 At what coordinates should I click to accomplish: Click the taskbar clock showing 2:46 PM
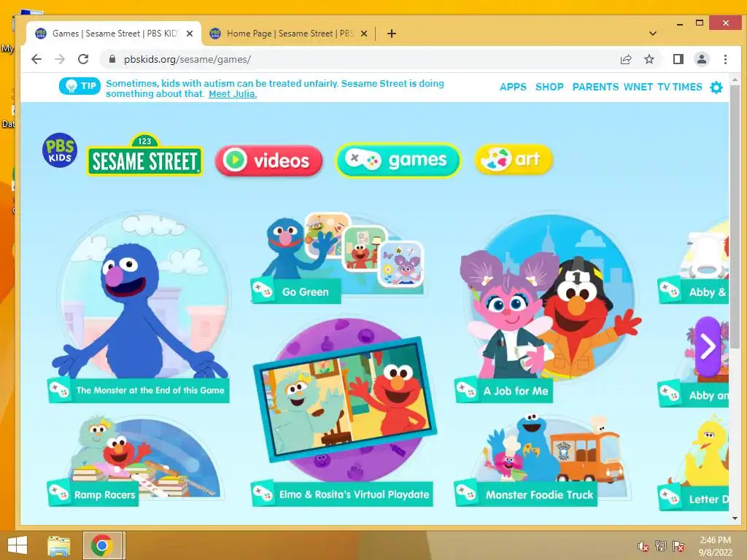(x=715, y=546)
